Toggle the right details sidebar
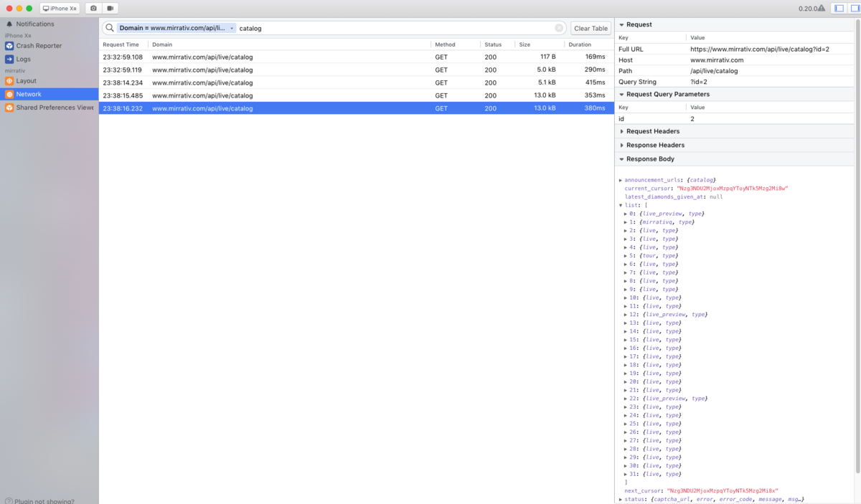Image resolution: width=861 pixels, height=504 pixels. (x=855, y=9)
